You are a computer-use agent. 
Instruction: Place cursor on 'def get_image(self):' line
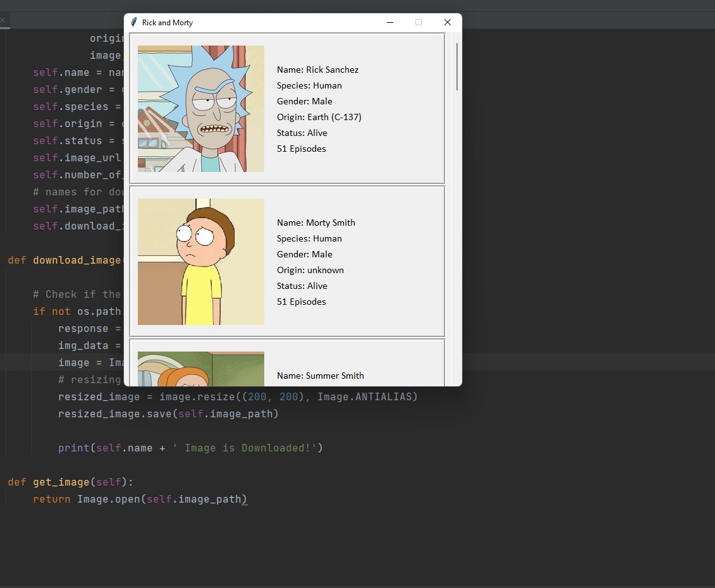71,482
